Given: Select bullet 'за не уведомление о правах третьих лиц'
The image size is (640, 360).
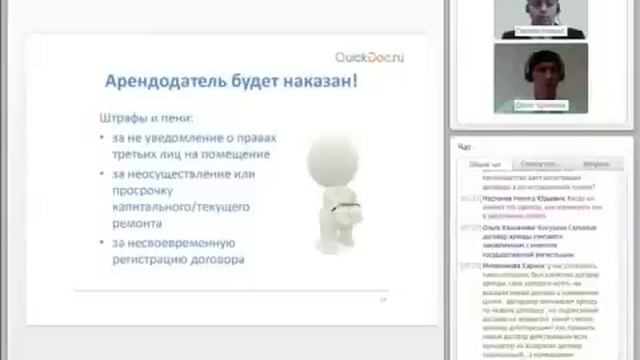Looking at the screenshot, I should 194,146.
